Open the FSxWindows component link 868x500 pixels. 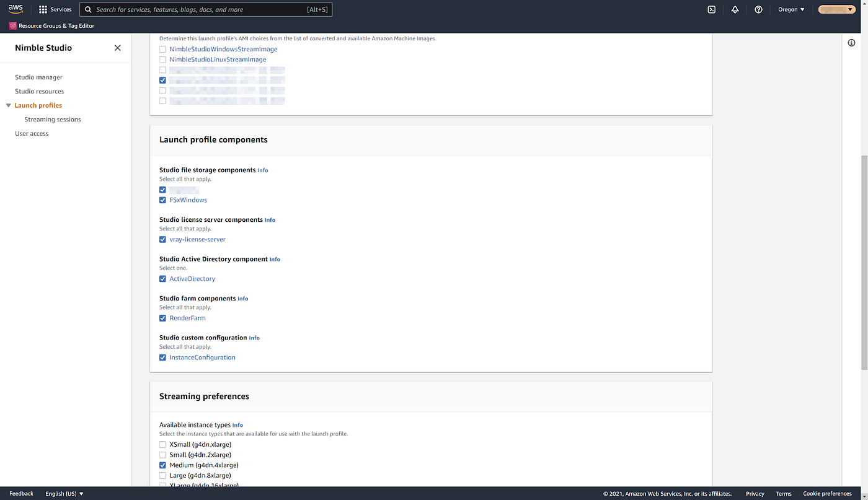point(188,200)
